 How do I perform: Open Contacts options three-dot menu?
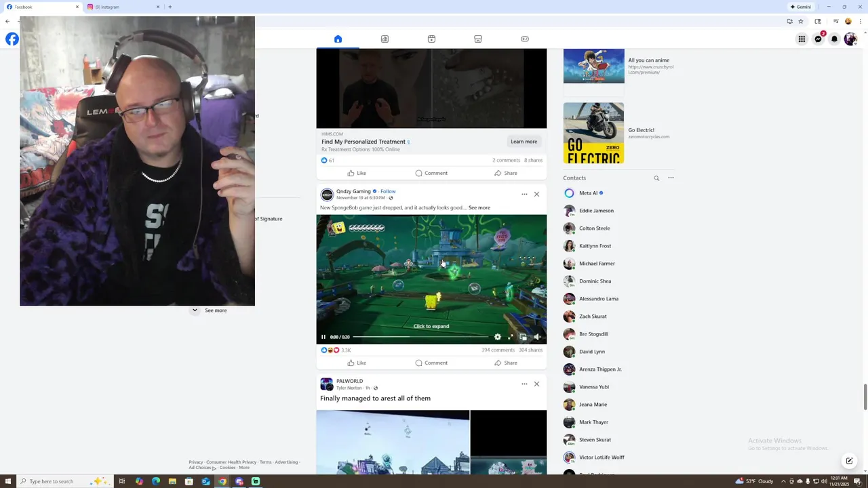coord(671,178)
